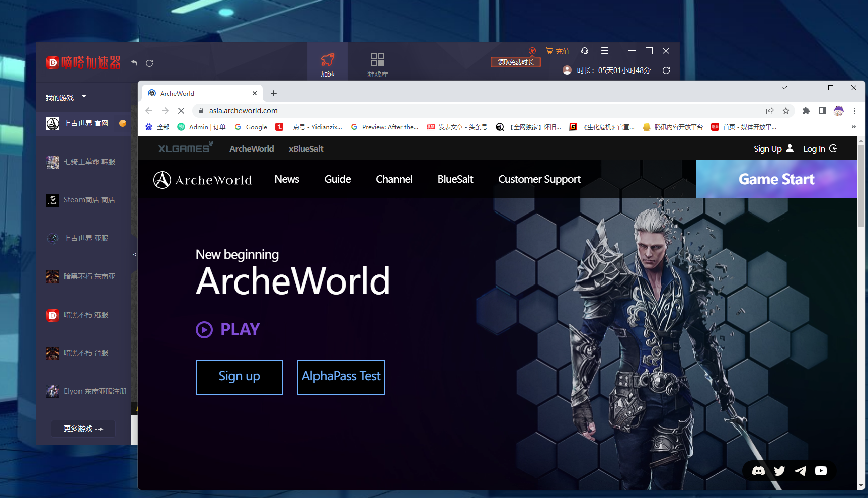
Task: Click the browser forward arrow
Action: tap(165, 111)
